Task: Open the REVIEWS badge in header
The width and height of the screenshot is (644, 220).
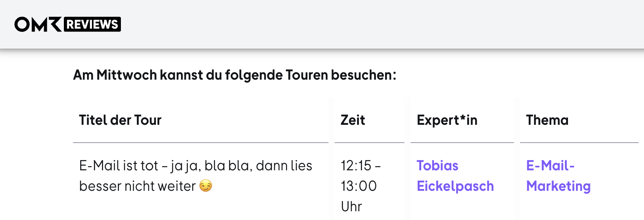Action: (x=92, y=24)
